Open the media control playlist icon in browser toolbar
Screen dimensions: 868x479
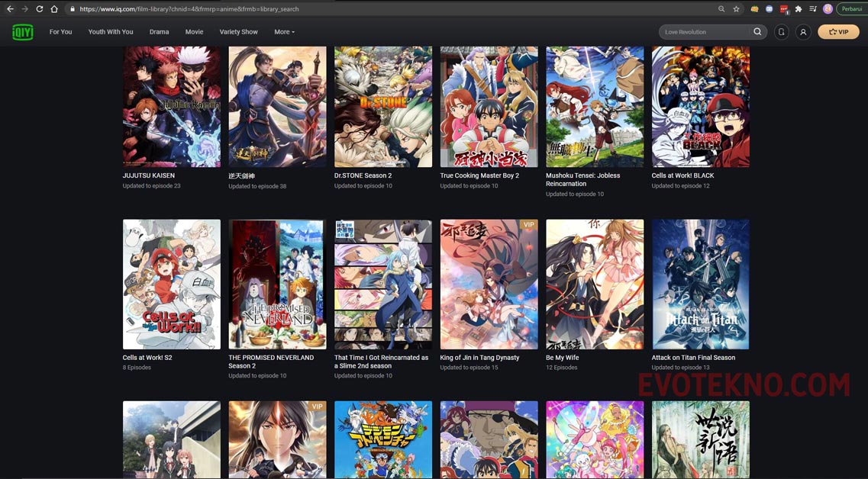[x=812, y=9]
